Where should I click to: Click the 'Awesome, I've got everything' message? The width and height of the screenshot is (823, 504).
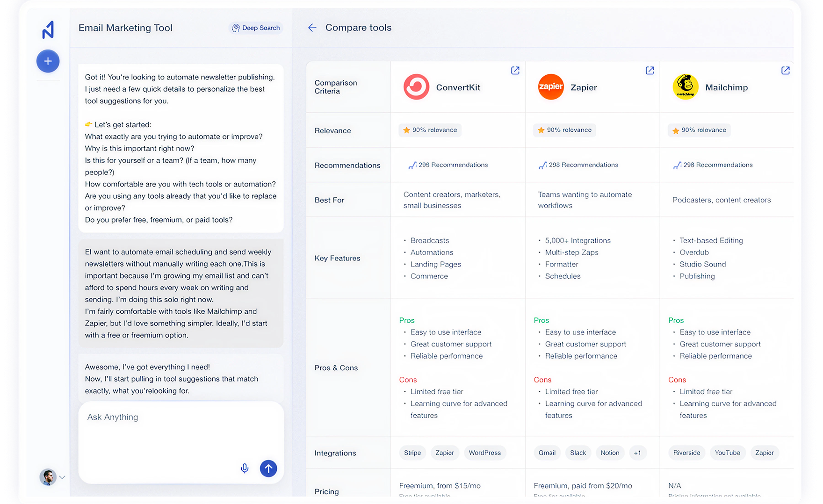click(x=181, y=379)
